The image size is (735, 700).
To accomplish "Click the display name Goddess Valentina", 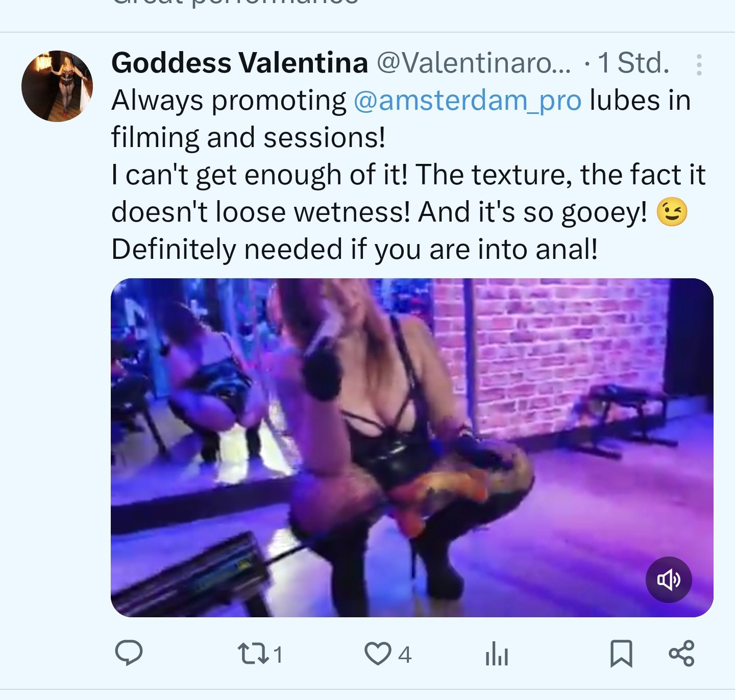I will (239, 63).
